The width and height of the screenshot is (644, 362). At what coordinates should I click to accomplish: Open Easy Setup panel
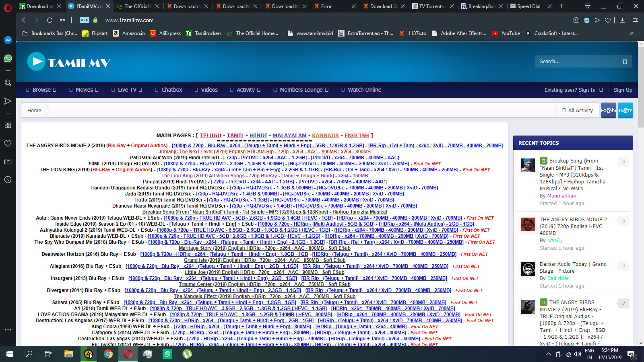click(x=636, y=20)
